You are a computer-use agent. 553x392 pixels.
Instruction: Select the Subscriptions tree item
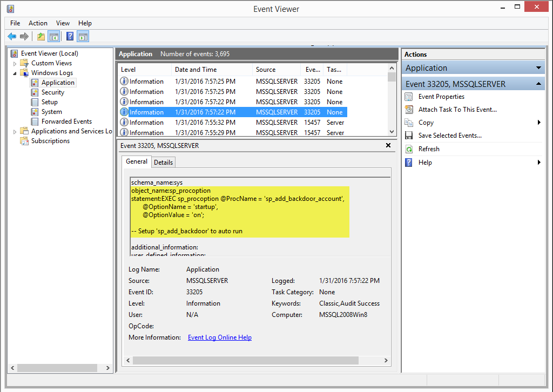50,141
